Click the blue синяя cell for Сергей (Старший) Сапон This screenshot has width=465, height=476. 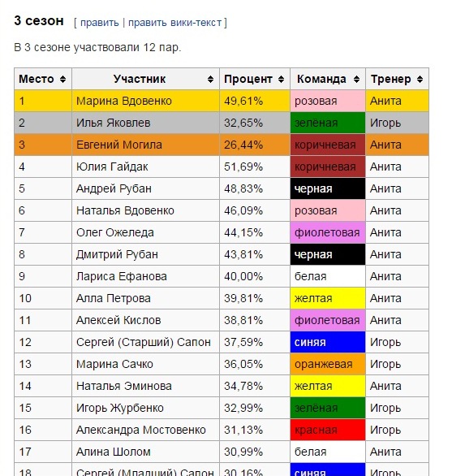pos(328,342)
